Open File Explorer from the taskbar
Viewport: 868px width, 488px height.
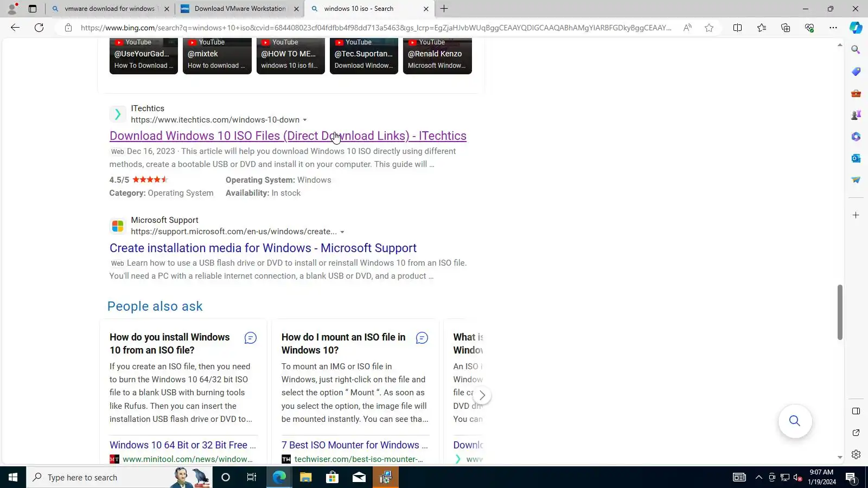306,477
